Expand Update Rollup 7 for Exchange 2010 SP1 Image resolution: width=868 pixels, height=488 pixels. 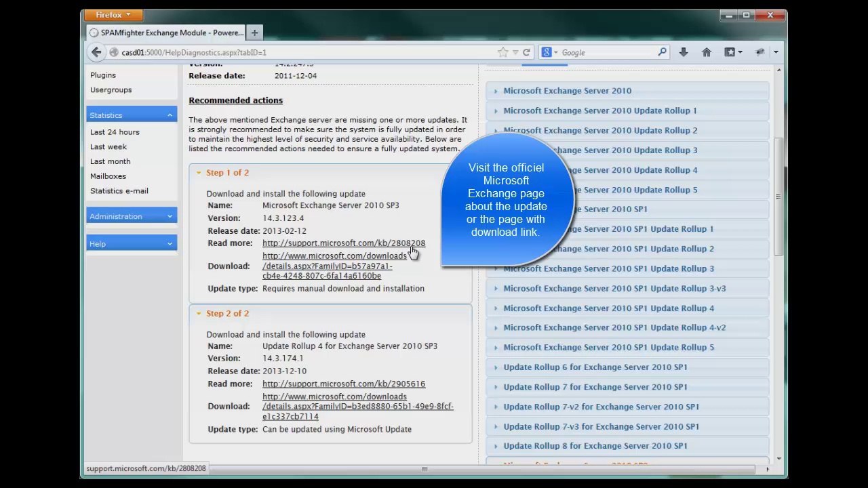point(627,387)
